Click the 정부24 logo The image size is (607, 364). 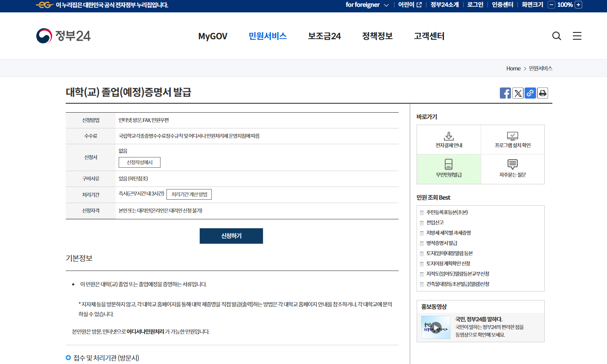point(63,36)
